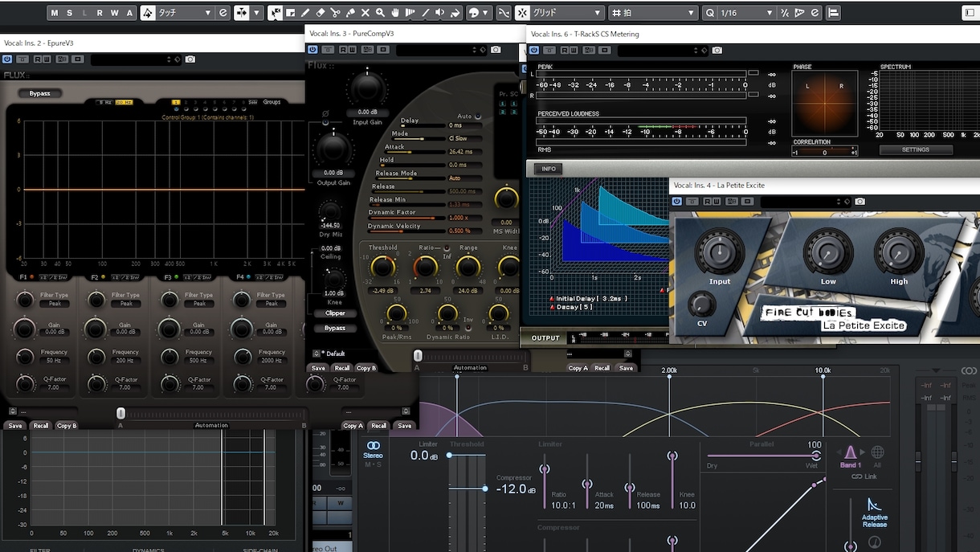Image resolution: width=980 pixels, height=552 pixels.
Task: Click the Stereo mode linked-circles icon
Action: coord(373,445)
